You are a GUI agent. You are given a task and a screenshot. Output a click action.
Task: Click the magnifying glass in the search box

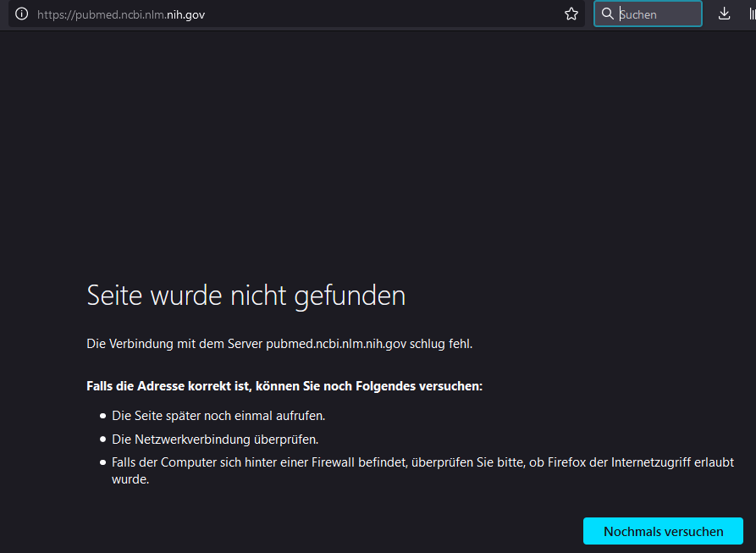(608, 14)
